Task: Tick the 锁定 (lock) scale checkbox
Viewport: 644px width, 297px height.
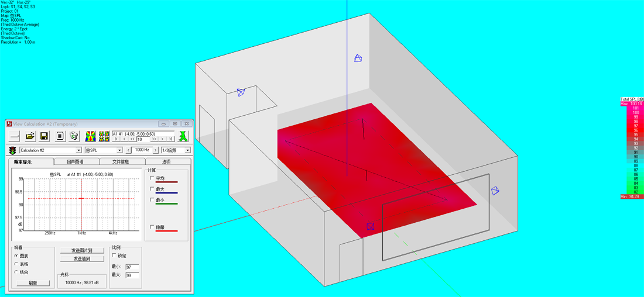Action: [115, 255]
